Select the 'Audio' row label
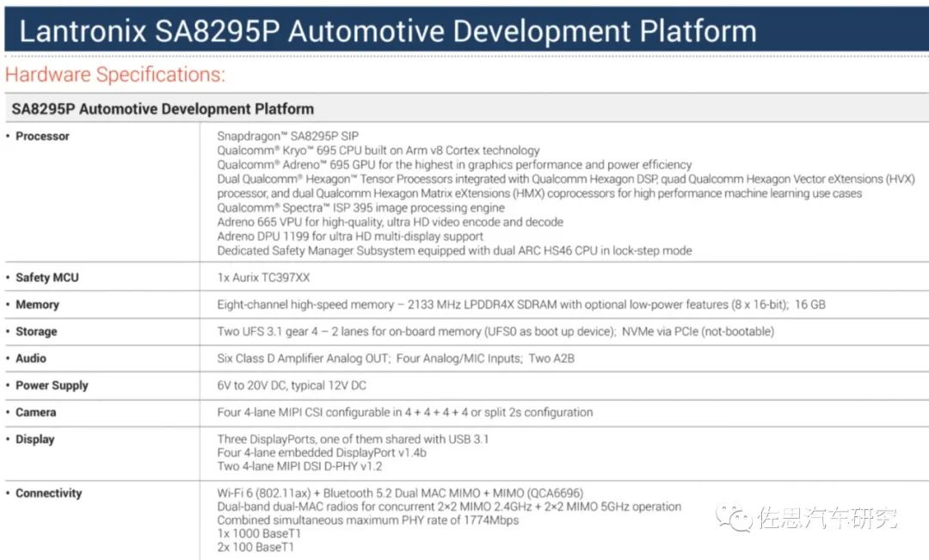 (31, 359)
